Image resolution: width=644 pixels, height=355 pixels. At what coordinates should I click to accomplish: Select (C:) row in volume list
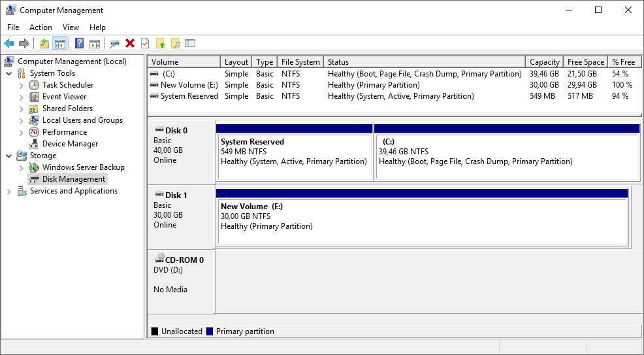394,74
